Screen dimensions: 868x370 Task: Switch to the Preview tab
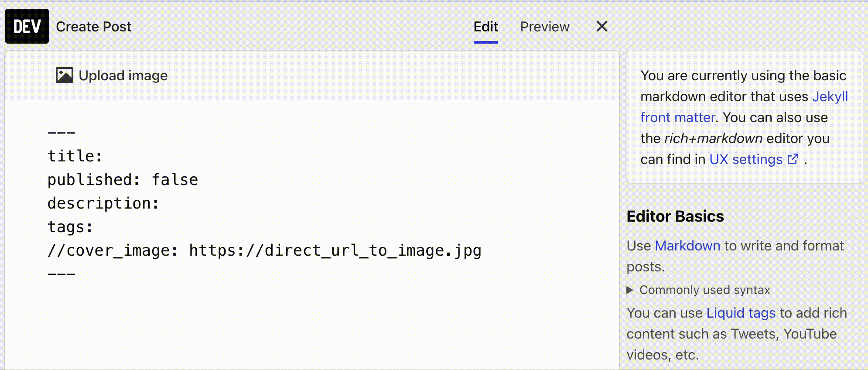pyautogui.click(x=545, y=27)
